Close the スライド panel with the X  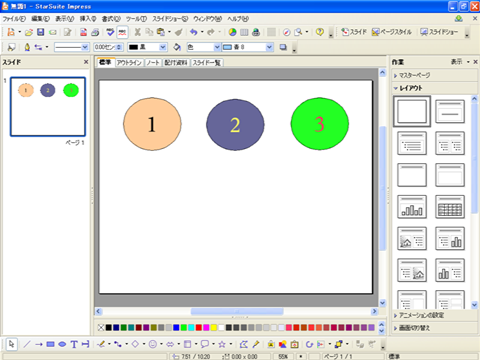tap(86, 62)
